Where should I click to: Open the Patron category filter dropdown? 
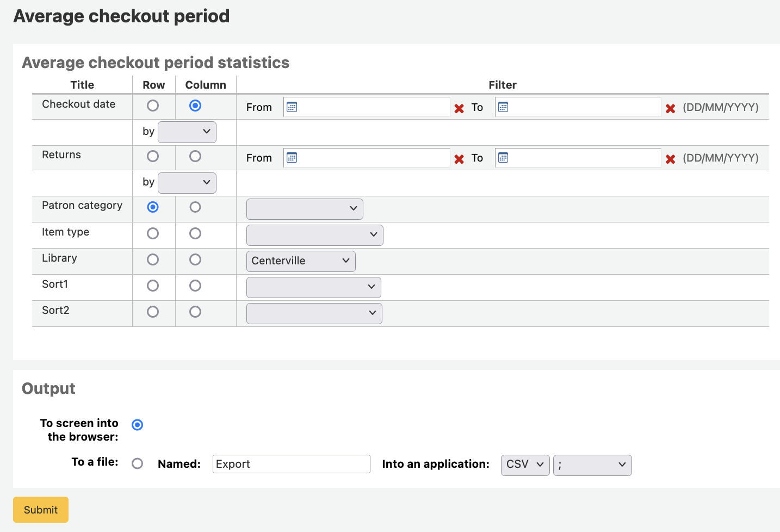[x=305, y=209]
